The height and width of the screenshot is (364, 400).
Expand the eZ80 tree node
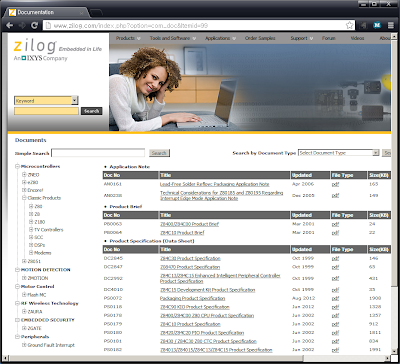pyautogui.click(x=24, y=182)
